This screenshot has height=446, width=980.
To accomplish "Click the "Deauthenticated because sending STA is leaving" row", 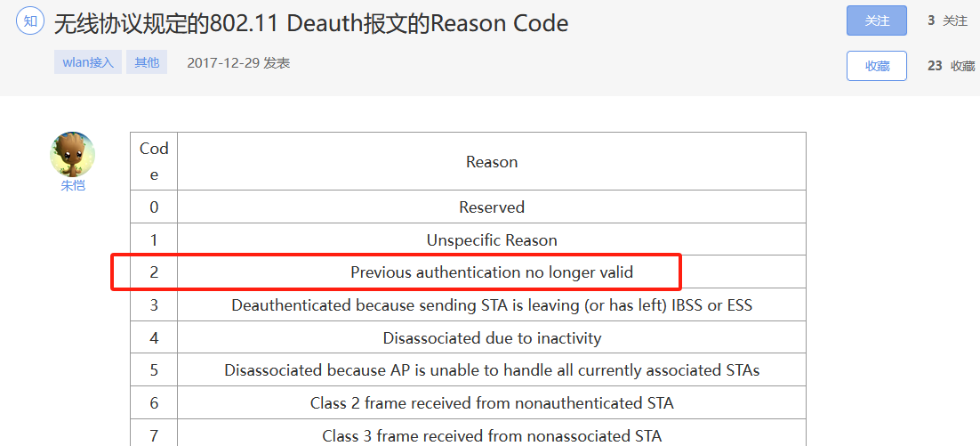I will pos(492,305).
